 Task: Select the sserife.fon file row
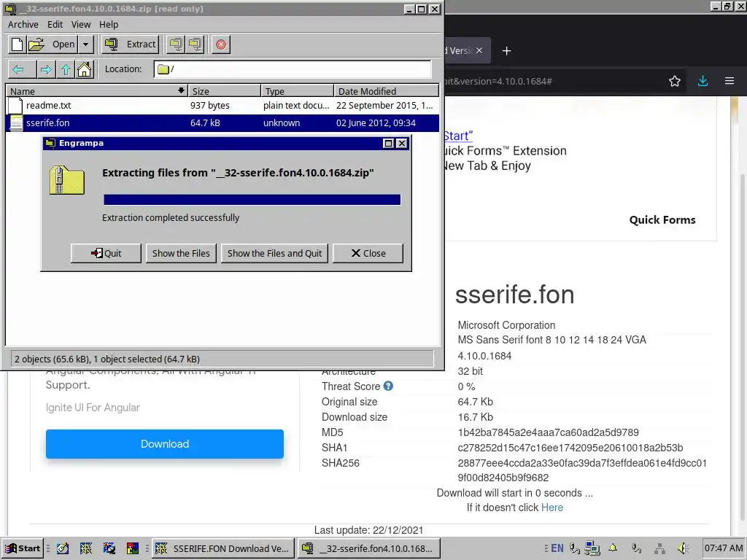coord(222,122)
